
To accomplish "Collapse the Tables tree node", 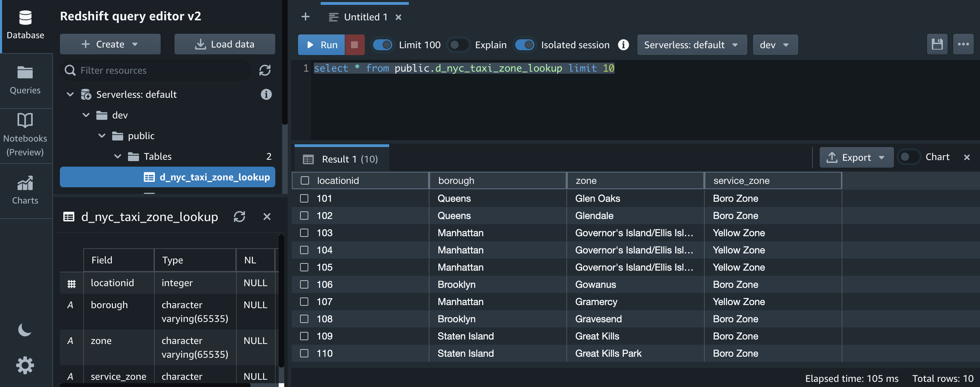I will click(x=118, y=156).
